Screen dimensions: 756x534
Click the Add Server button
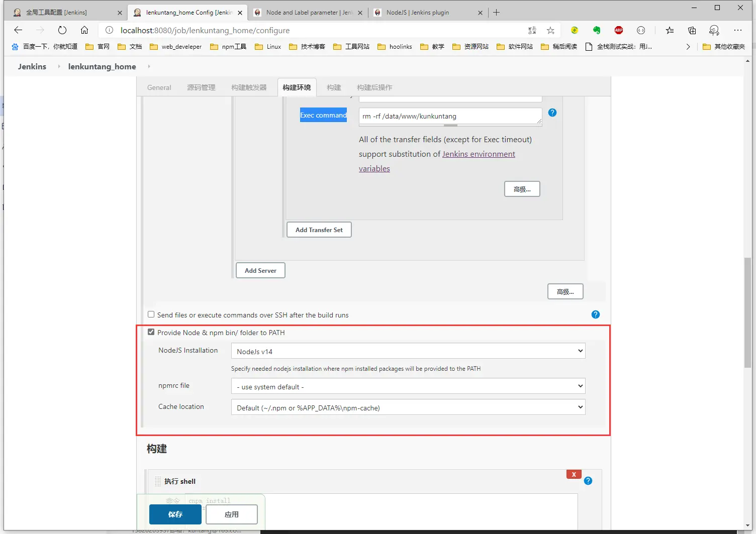click(260, 270)
